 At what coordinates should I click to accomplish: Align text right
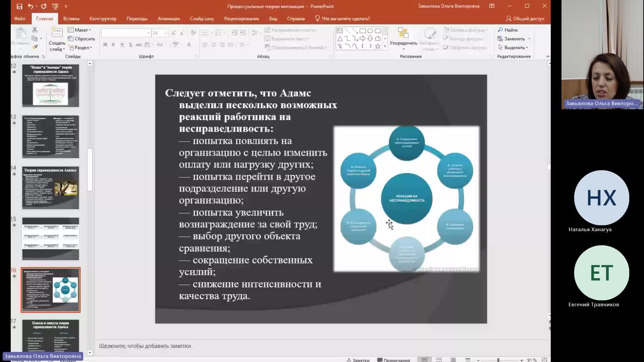222,44
